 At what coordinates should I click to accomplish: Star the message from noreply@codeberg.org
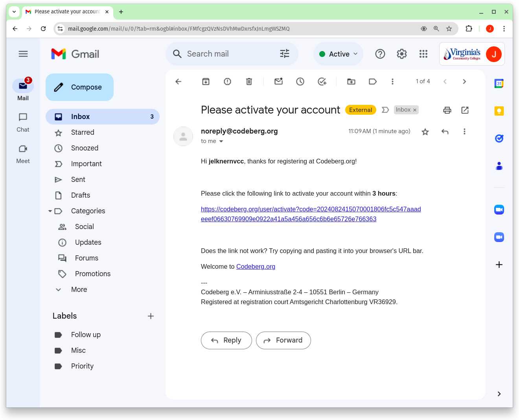(425, 132)
